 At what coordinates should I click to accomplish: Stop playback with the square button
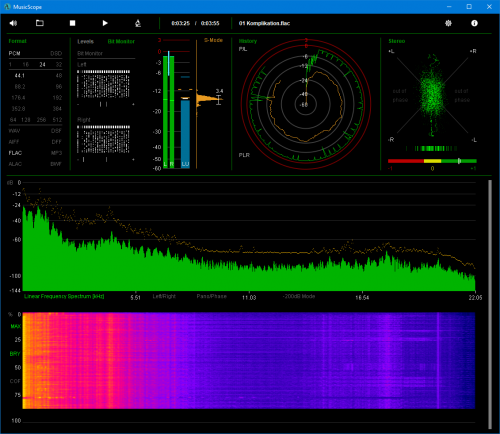tap(72, 23)
